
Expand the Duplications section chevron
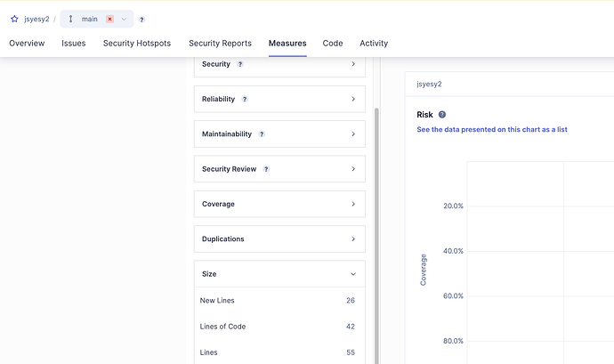[353, 239]
